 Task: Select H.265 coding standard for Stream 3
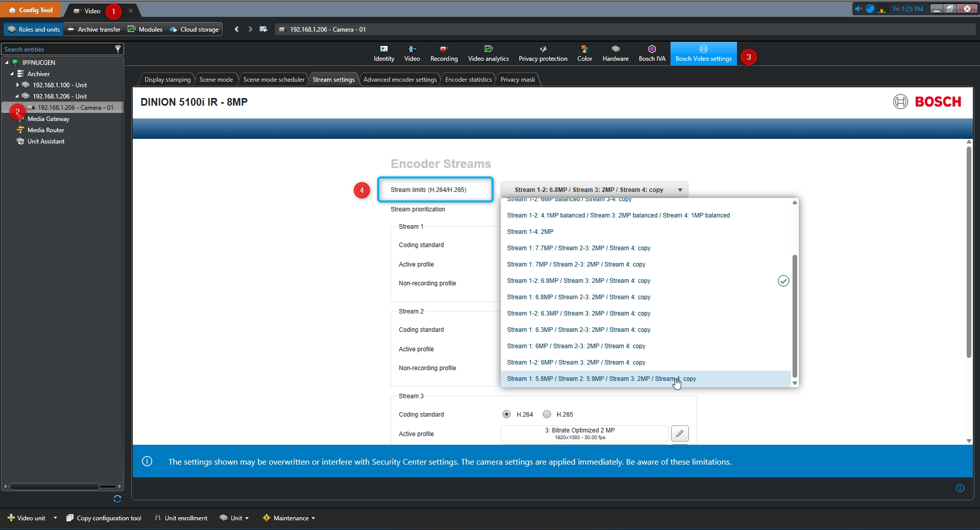click(x=547, y=414)
